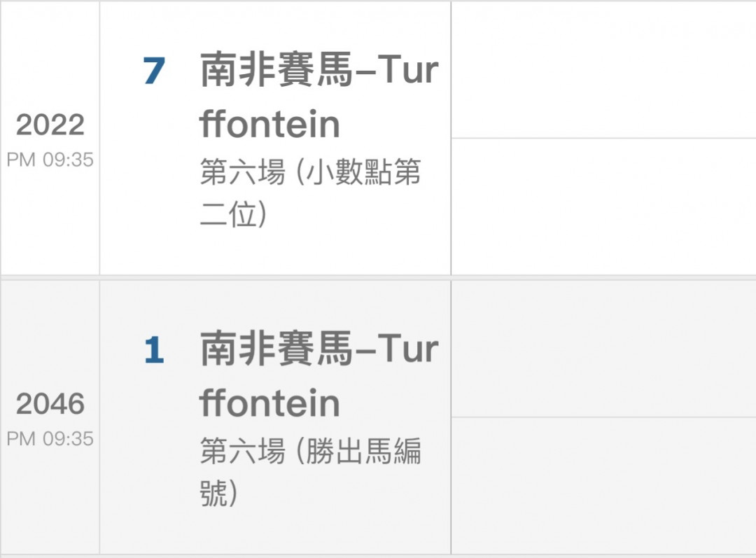Select game ID 2022

point(50,125)
